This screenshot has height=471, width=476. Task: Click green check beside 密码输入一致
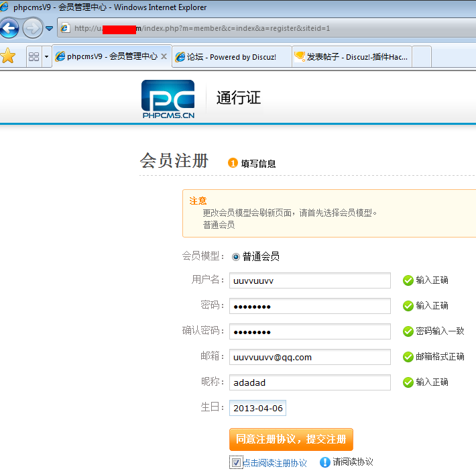pos(408,331)
